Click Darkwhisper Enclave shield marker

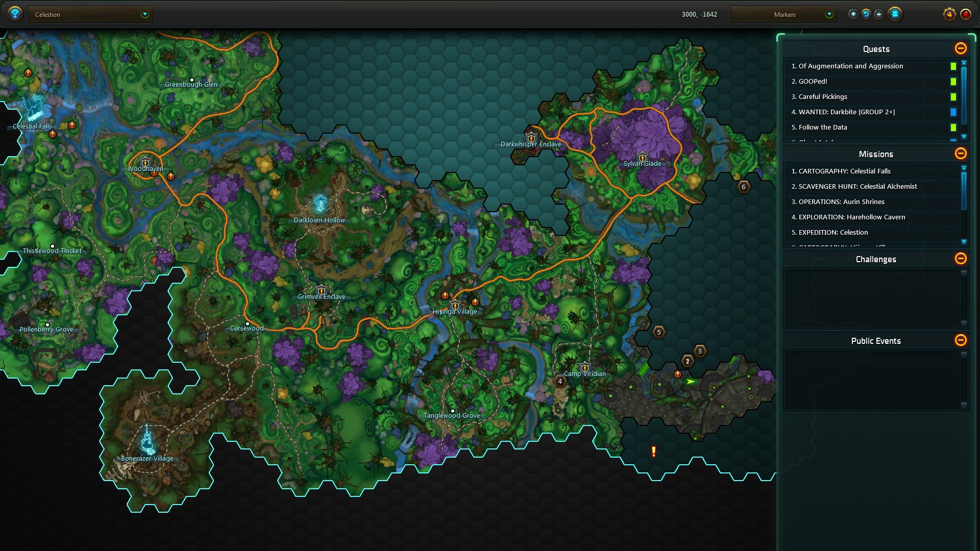point(531,138)
